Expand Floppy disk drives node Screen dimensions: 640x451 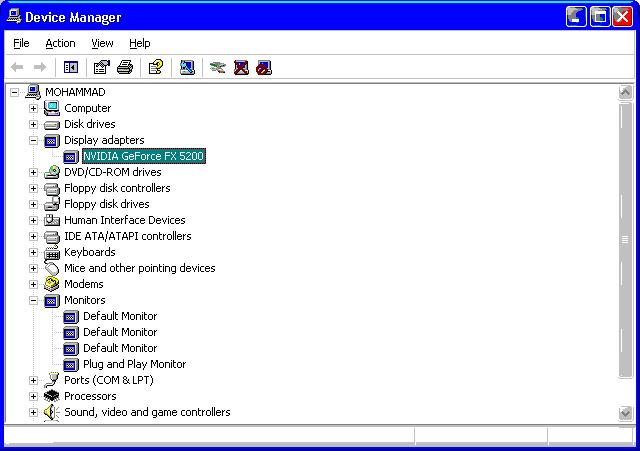[33, 204]
